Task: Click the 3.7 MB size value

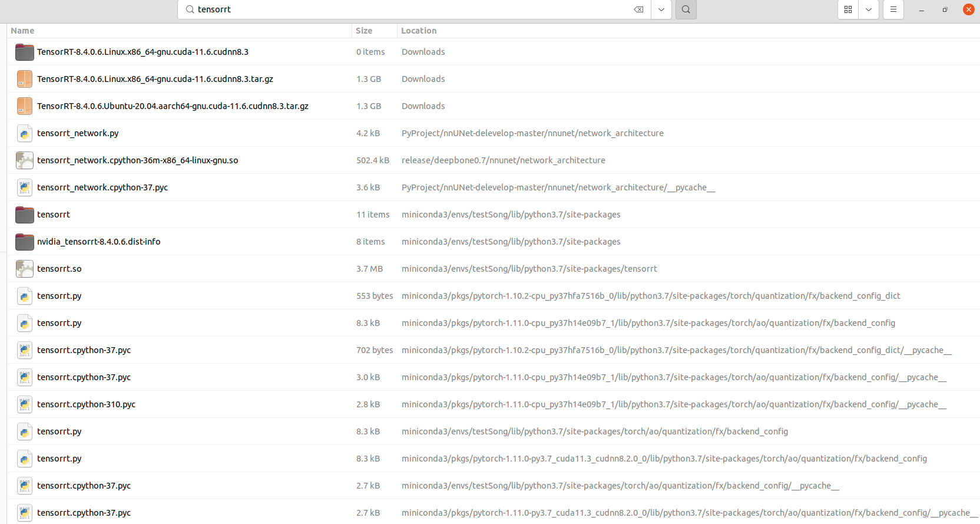Action: pyautogui.click(x=370, y=269)
